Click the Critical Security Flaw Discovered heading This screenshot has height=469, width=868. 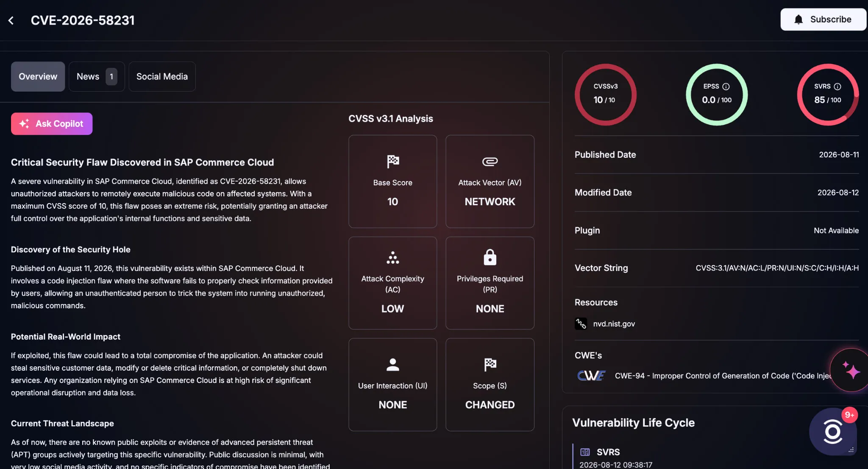pos(142,162)
